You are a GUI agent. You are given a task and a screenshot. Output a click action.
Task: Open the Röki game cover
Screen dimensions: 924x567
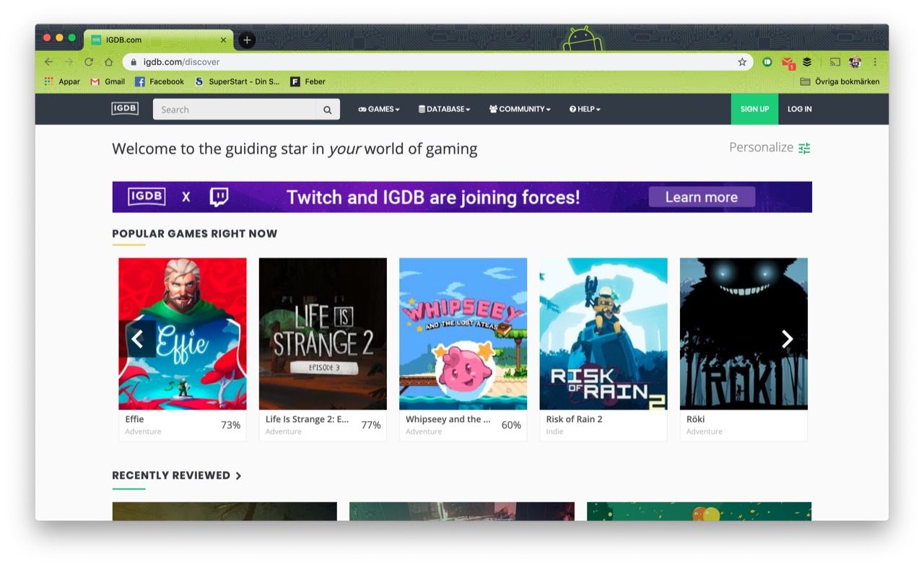click(x=744, y=334)
